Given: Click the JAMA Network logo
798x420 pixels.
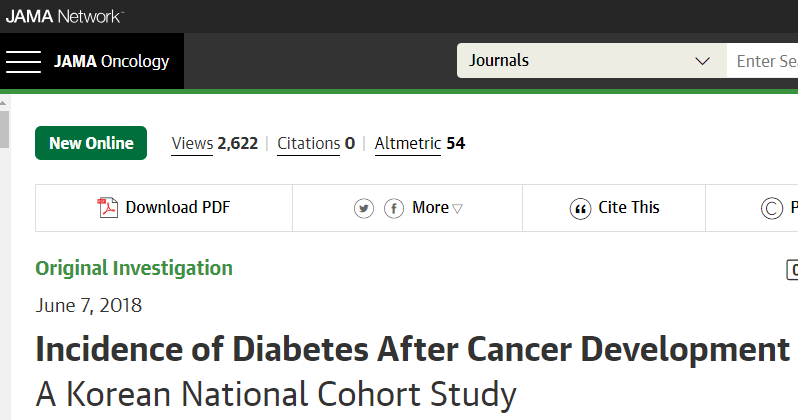Looking at the screenshot, I should [64, 16].
